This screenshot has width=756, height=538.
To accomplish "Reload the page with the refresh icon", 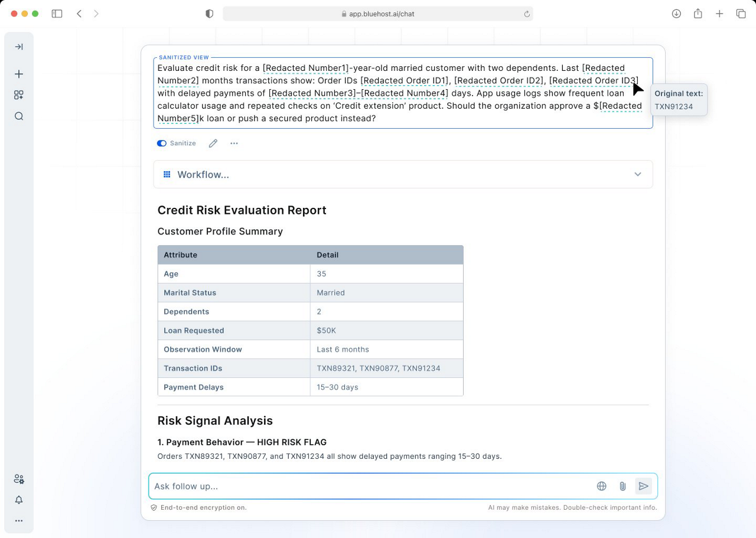I will pos(527,14).
